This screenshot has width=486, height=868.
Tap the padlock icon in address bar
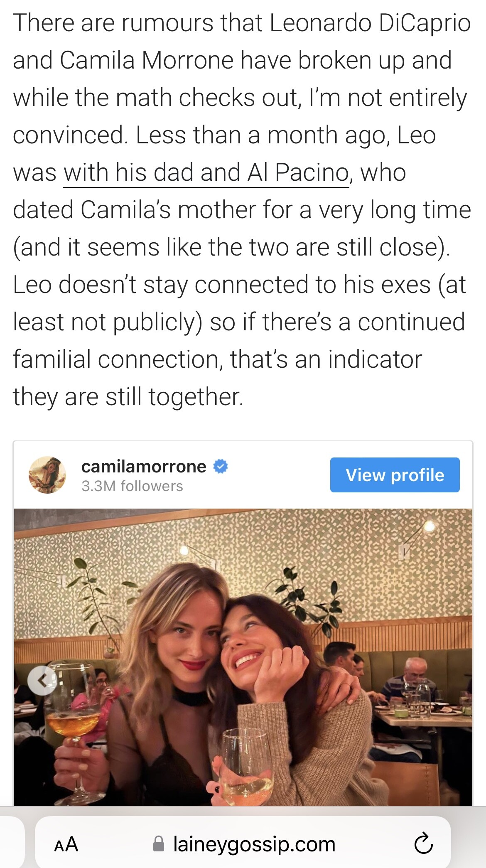click(x=159, y=844)
